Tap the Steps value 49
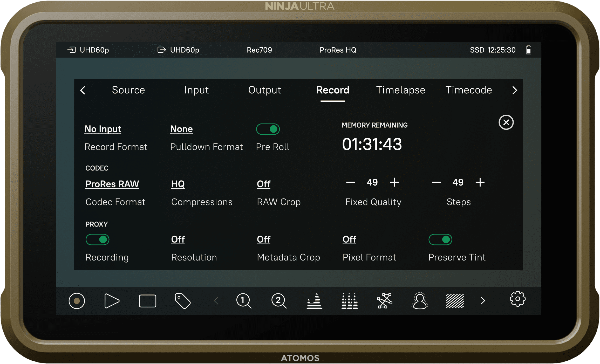The width and height of the screenshot is (600, 364). (x=458, y=182)
